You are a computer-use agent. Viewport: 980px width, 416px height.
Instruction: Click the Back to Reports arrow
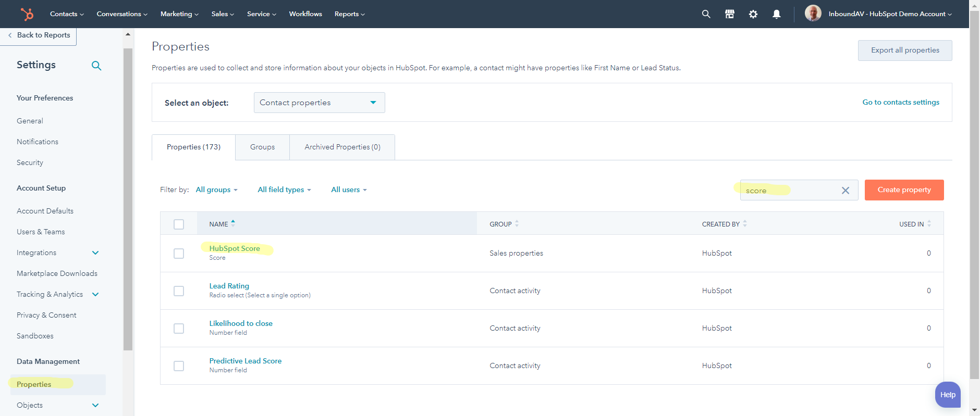click(x=10, y=35)
